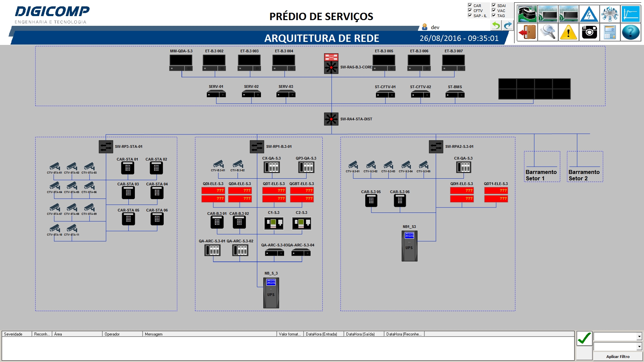
Task: Click the blue redo arrow
Action: click(x=507, y=25)
